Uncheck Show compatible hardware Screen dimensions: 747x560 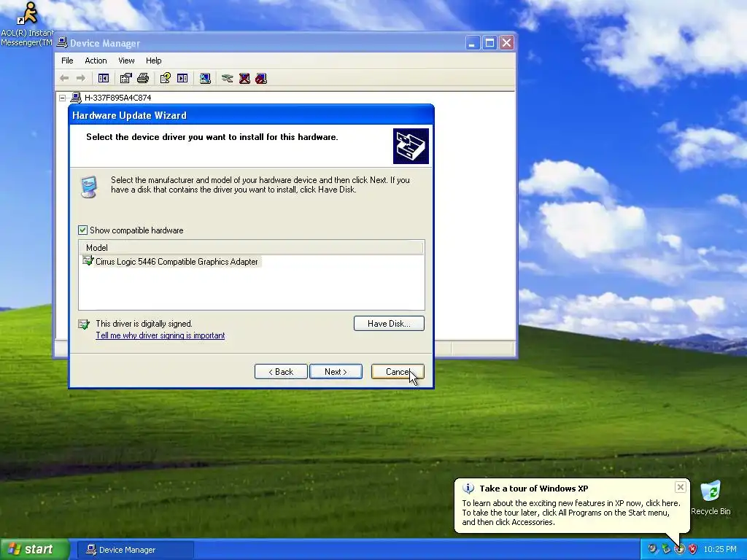click(83, 230)
